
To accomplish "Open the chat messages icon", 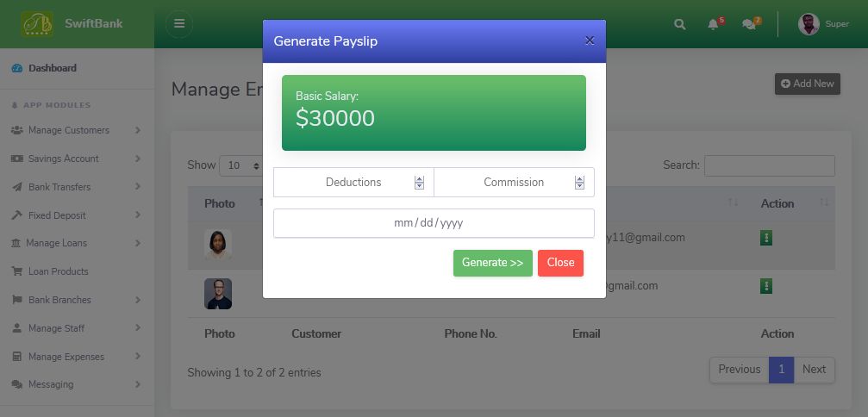I will click(x=749, y=24).
